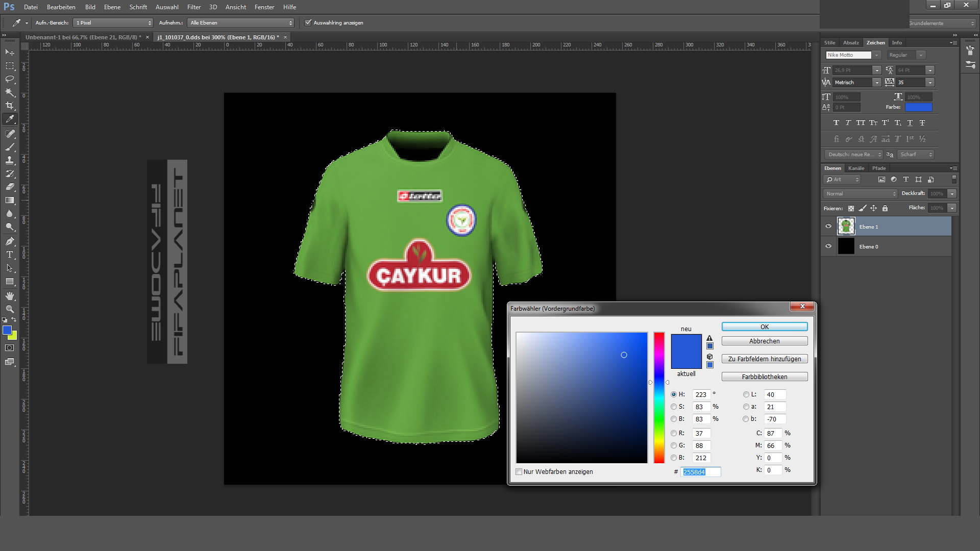
Task: Hide the Ebene 1 layer
Action: (x=828, y=227)
